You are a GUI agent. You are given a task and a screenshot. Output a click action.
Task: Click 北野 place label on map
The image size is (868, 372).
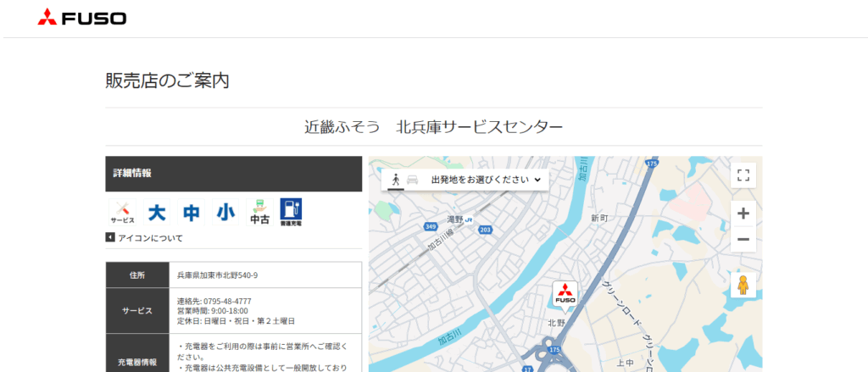[x=556, y=322]
